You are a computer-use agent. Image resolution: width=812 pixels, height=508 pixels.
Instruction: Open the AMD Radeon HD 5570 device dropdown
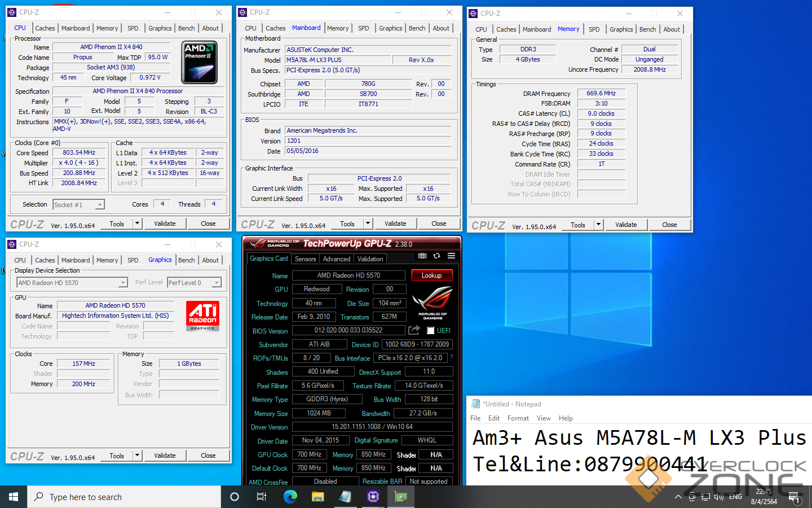123,283
